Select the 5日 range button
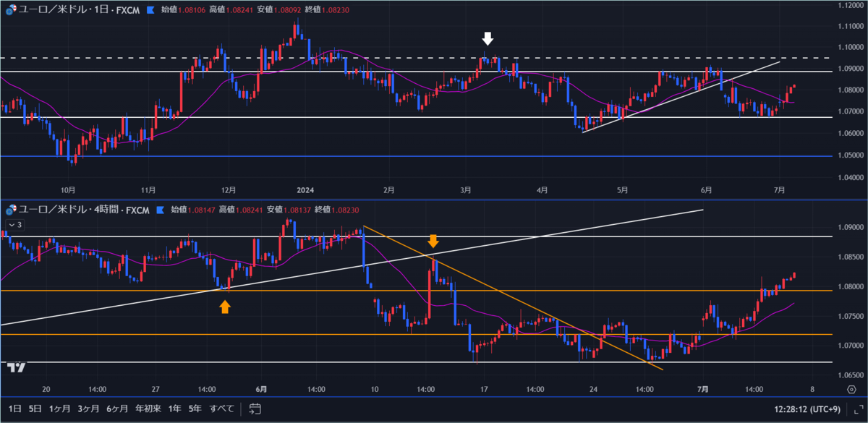868x423 pixels. tap(33, 409)
